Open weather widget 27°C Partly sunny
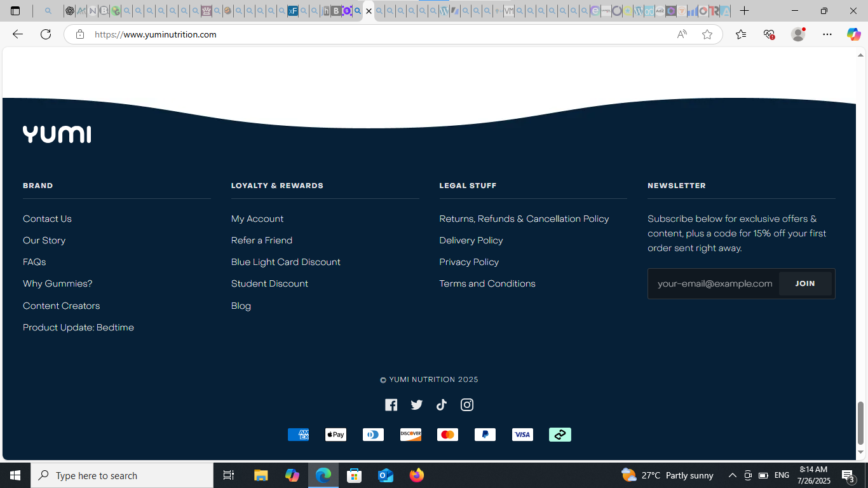 point(667,475)
